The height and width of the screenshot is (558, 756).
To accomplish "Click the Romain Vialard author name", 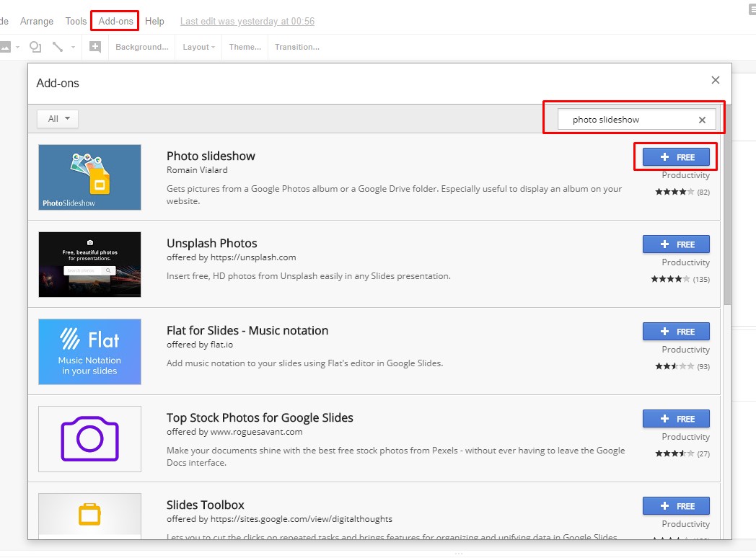I will 197,170.
